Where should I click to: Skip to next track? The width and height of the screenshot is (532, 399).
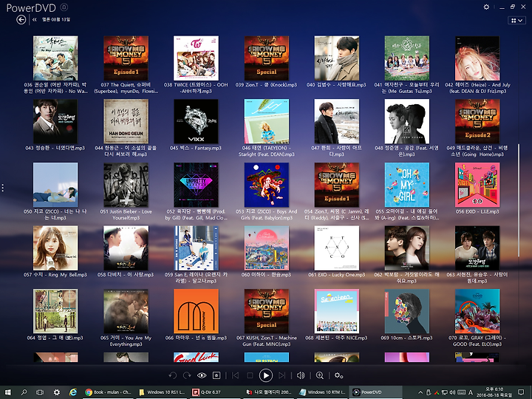[282, 375]
